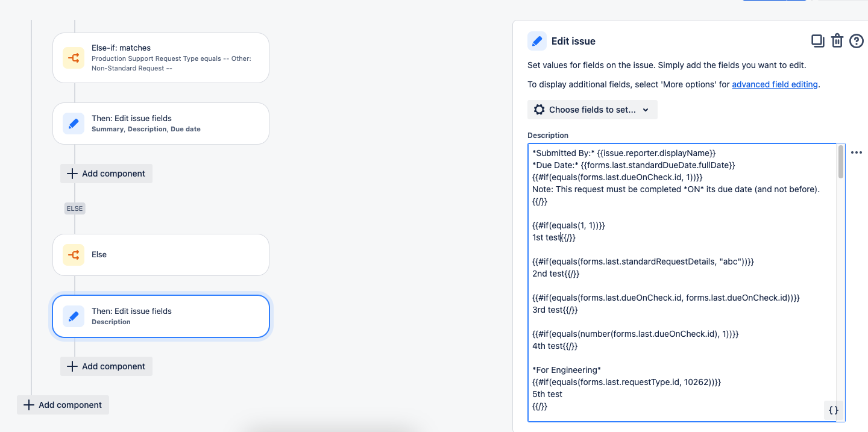The width and height of the screenshot is (868, 432).
Task: Click the pencil icon on the first Then: Edit issue fields
Action: coord(73,124)
